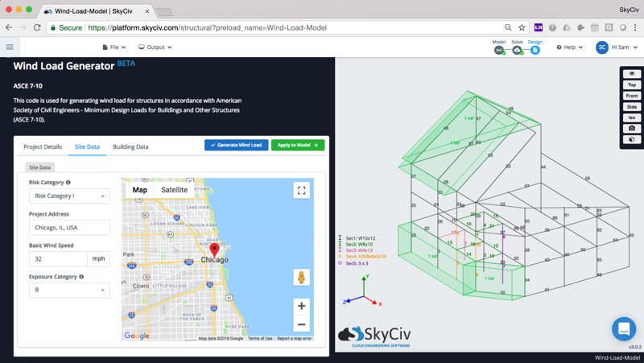The image size is (644, 363).
Task: Toggle map fullscreen view
Action: (x=301, y=190)
